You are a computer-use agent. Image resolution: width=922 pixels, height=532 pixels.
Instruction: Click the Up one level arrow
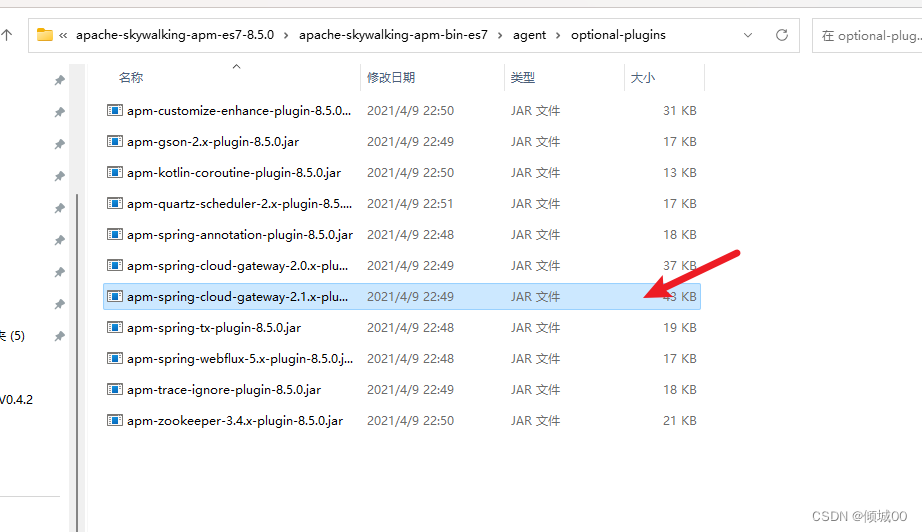coord(7,35)
